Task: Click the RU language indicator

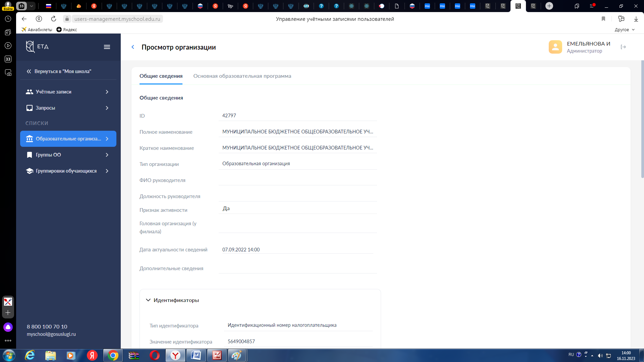Action: coord(571,355)
